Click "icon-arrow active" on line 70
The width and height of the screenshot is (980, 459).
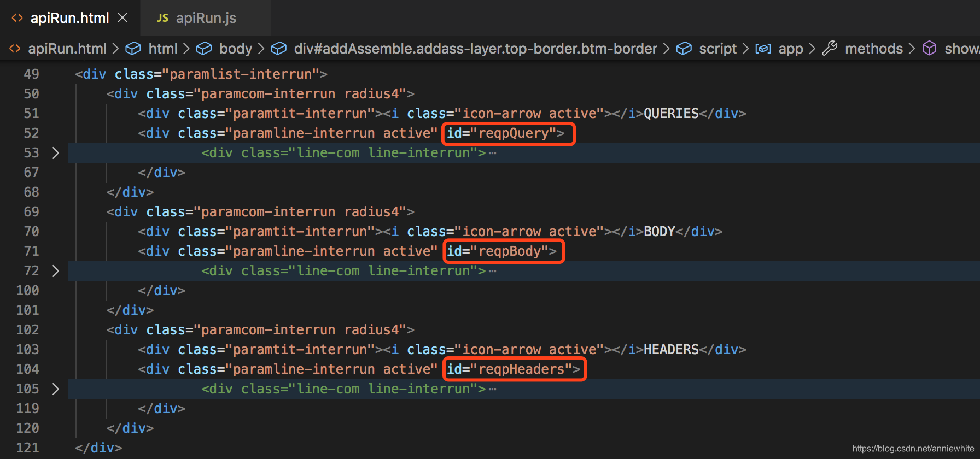coord(529,232)
